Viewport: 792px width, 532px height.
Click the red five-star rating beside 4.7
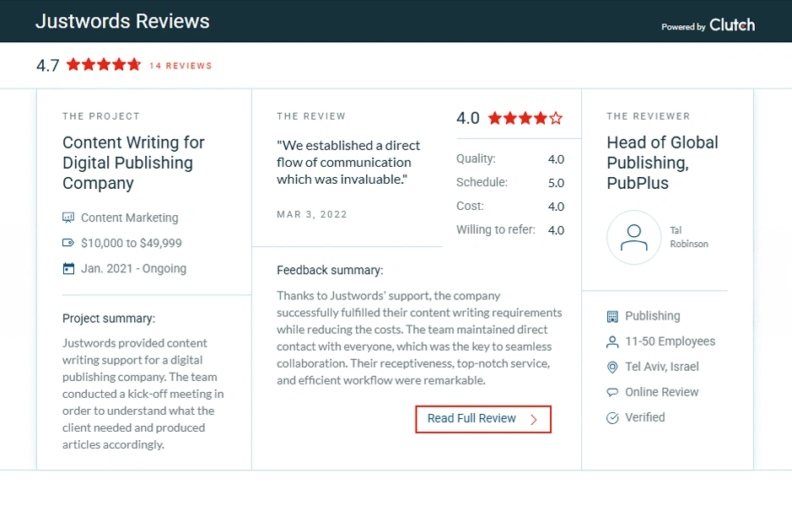pyautogui.click(x=104, y=65)
